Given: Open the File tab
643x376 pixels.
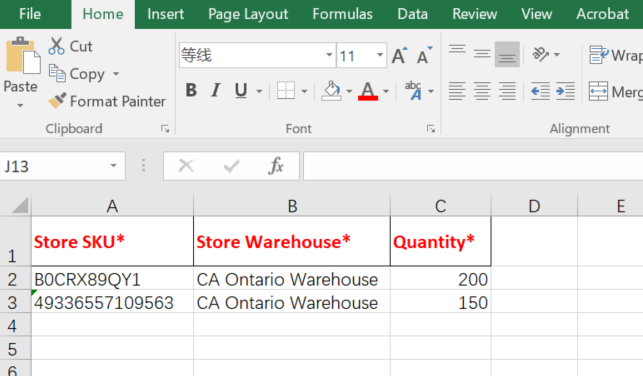Looking at the screenshot, I should click(30, 14).
